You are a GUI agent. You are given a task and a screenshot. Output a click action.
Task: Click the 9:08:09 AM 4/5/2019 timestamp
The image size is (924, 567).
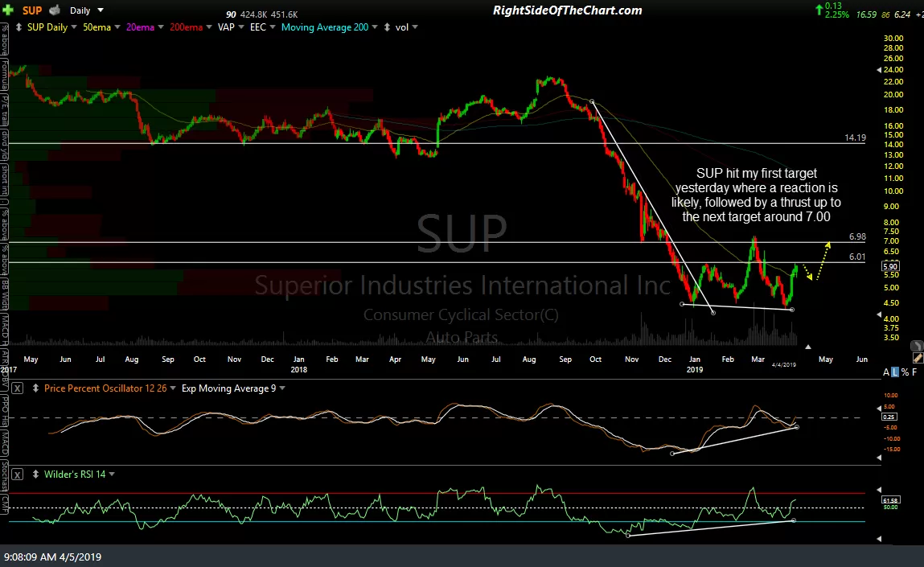[x=52, y=557]
